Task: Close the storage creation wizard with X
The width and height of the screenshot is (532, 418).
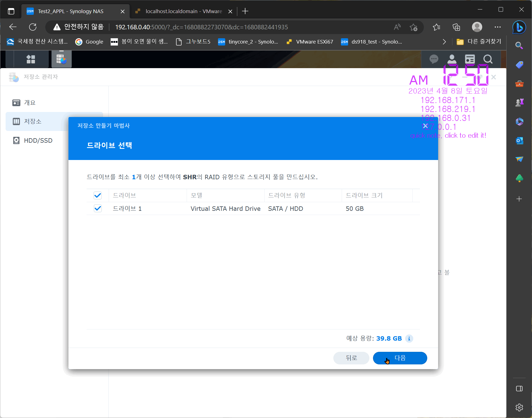Action: point(425,126)
